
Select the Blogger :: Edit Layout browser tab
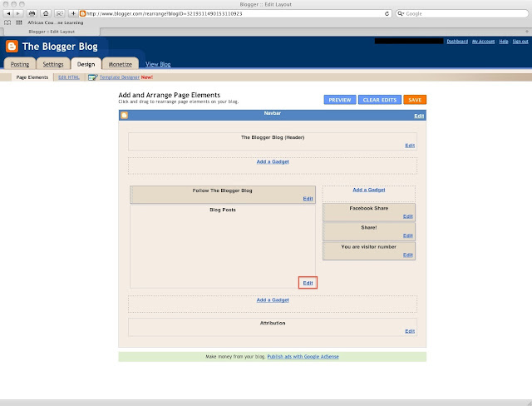tap(52, 32)
